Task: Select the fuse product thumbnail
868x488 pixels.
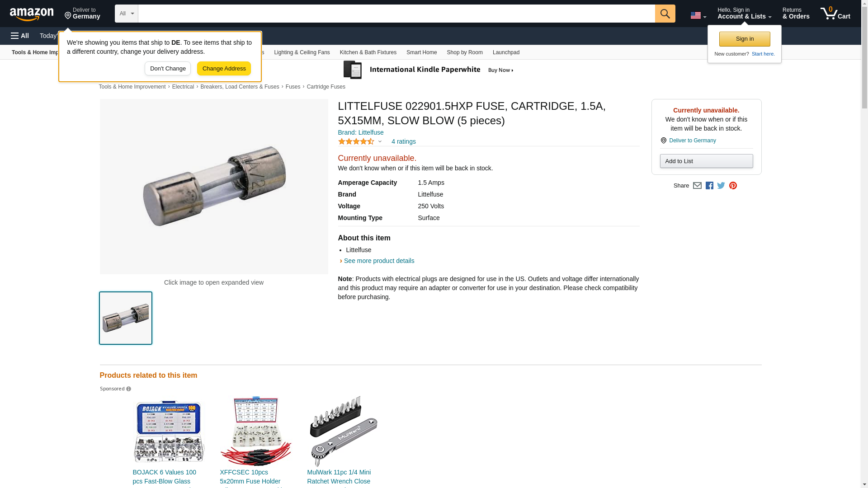Action: [x=126, y=318]
